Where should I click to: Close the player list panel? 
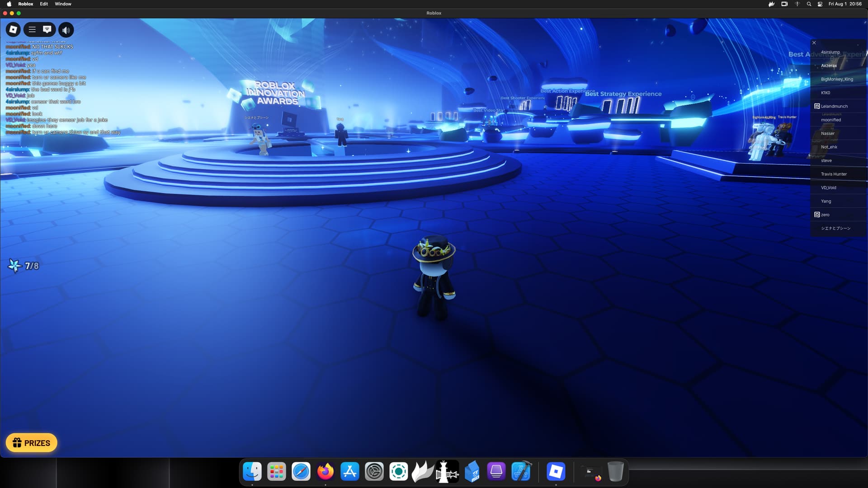pyautogui.click(x=814, y=43)
